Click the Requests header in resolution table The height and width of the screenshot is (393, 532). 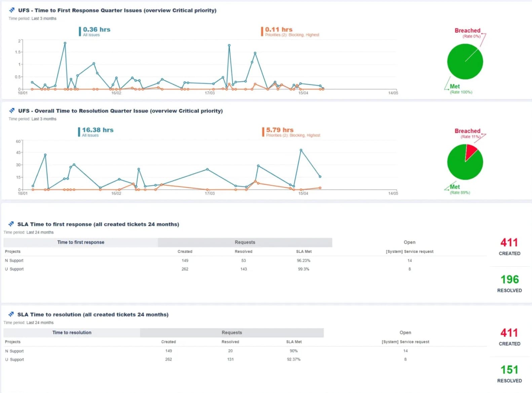(232, 333)
